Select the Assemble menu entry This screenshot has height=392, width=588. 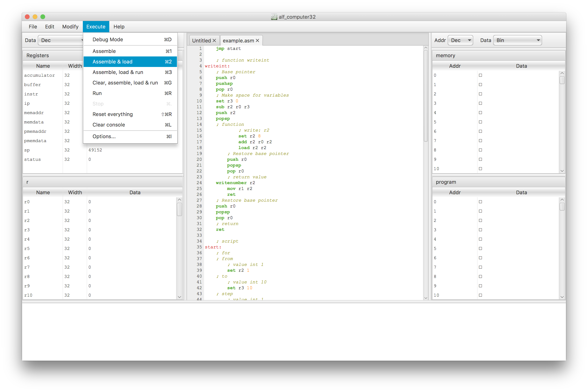point(130,51)
